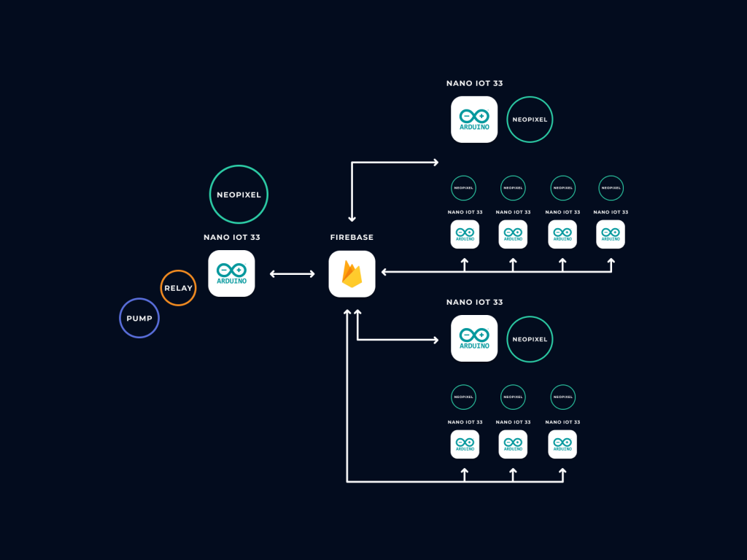Select leftmost small Arduino icon in upper row
Image resolution: width=747 pixels, height=560 pixels.
[x=465, y=234]
